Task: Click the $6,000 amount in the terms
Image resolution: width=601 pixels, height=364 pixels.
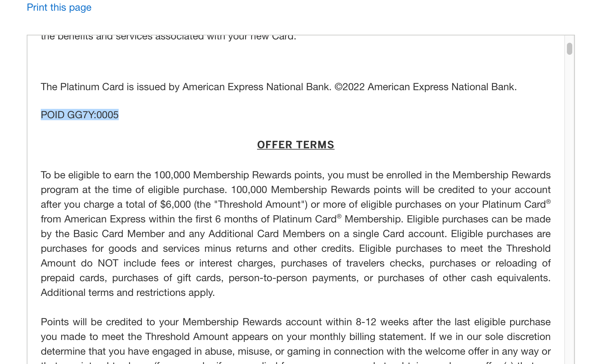Action: pos(175,204)
